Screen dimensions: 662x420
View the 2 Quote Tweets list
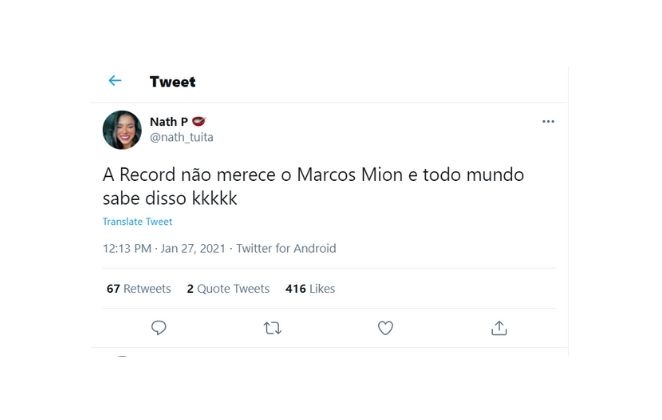point(228,289)
